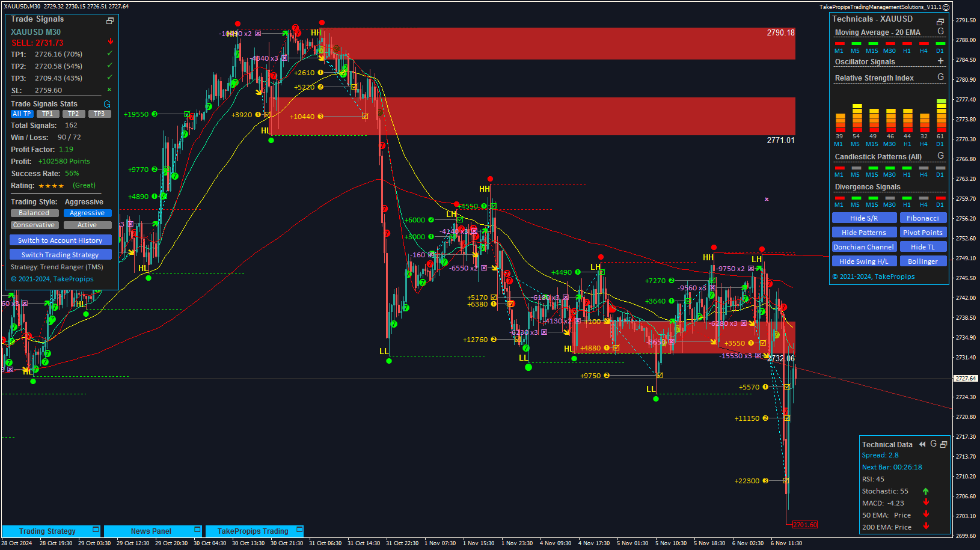Toggle the Fibonacci button
980x550 pixels.
tap(923, 218)
